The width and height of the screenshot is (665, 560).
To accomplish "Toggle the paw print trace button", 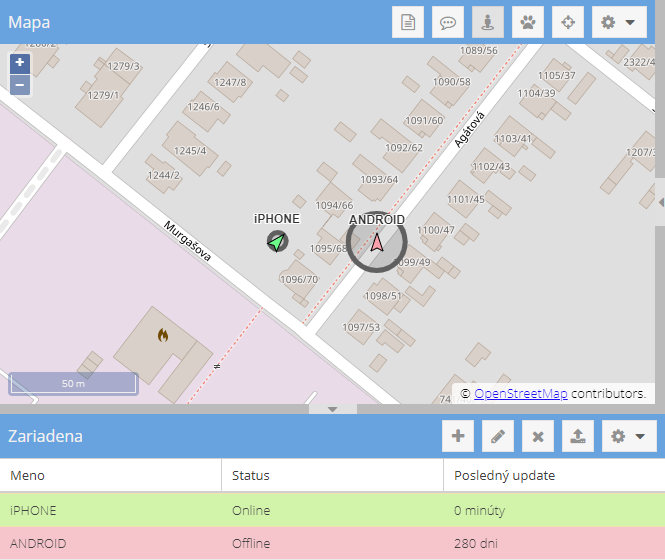I will coord(528,22).
